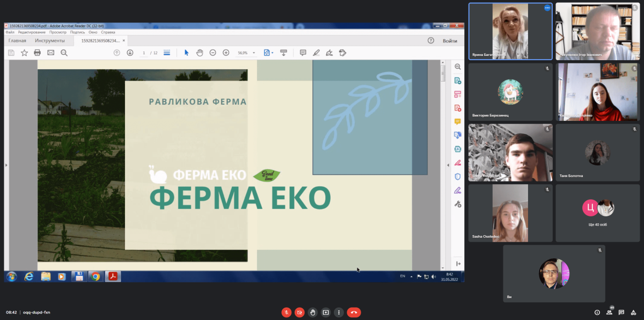Open the Create PDF tool in right pane
The width and height of the screenshot is (644, 320).
click(458, 108)
